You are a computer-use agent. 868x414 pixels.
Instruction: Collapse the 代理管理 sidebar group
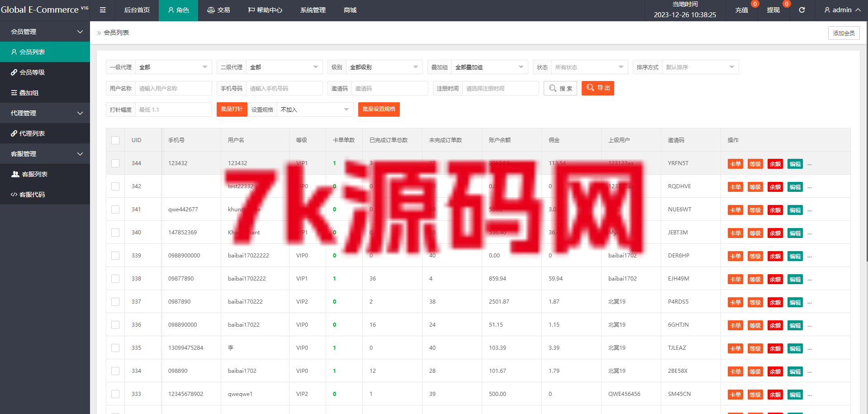pos(45,113)
